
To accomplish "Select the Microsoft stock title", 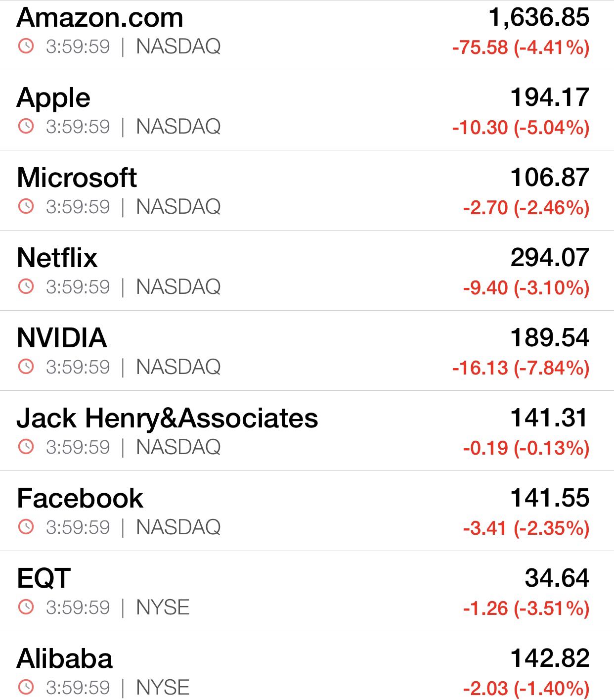I will [x=77, y=178].
